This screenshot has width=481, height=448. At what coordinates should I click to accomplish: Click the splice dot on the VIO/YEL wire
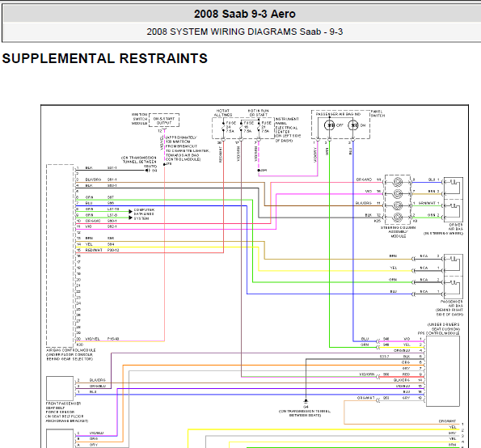[x=164, y=164]
